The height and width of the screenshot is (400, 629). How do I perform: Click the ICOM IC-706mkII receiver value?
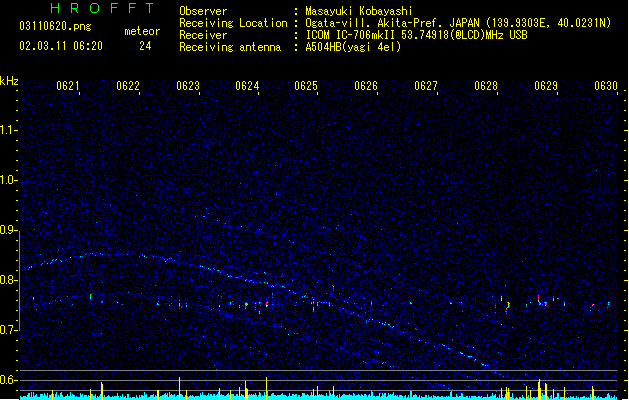[x=416, y=35]
